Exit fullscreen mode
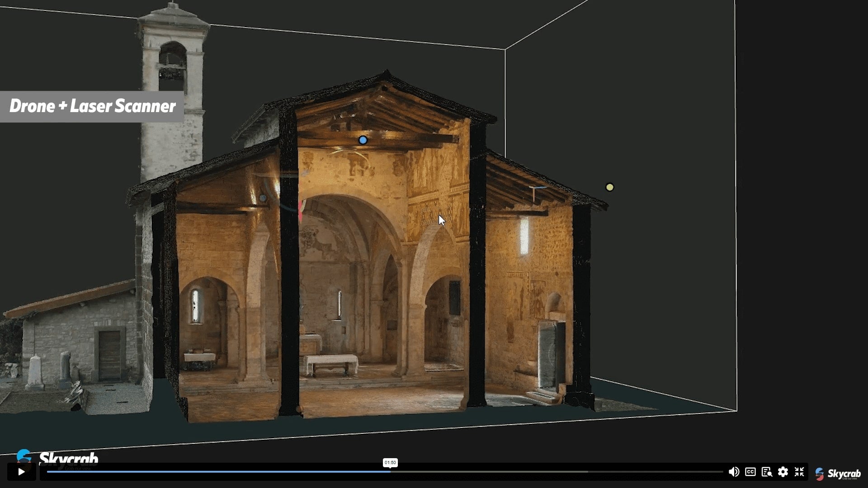Image resolution: width=868 pixels, height=488 pixels. click(799, 472)
